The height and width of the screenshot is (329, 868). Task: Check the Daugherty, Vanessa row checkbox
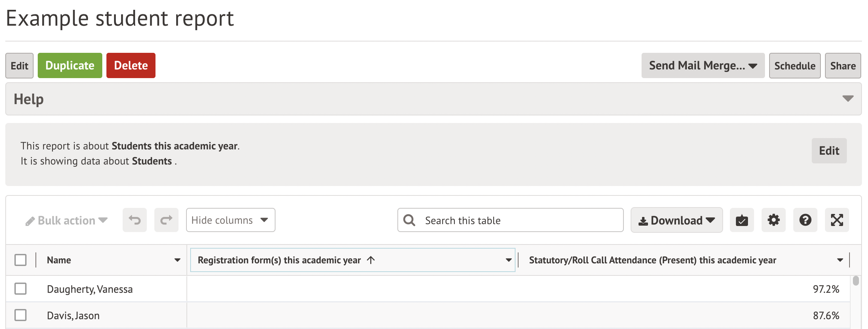[x=20, y=289]
